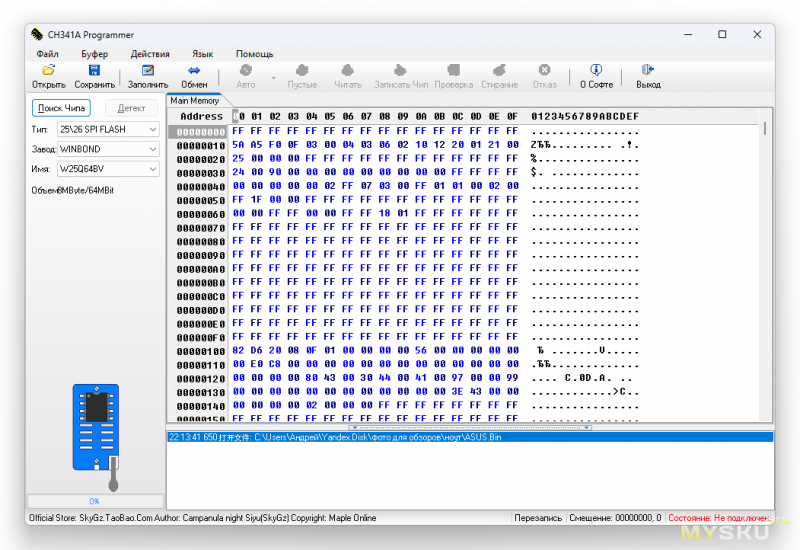Image resolution: width=800 pixels, height=550 pixels.
Task: Click the 0% progress bar
Action: pyautogui.click(x=94, y=501)
